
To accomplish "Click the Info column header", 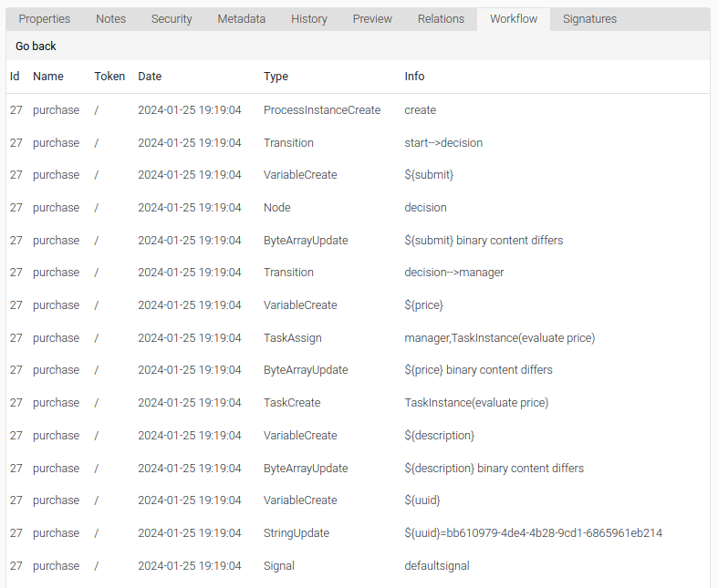I will pyautogui.click(x=414, y=76).
